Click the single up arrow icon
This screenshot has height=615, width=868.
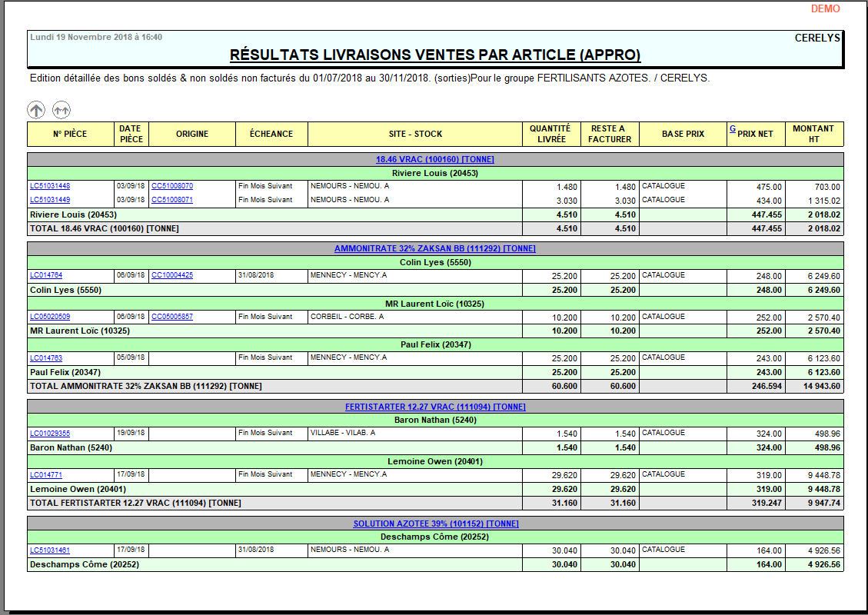click(x=36, y=110)
